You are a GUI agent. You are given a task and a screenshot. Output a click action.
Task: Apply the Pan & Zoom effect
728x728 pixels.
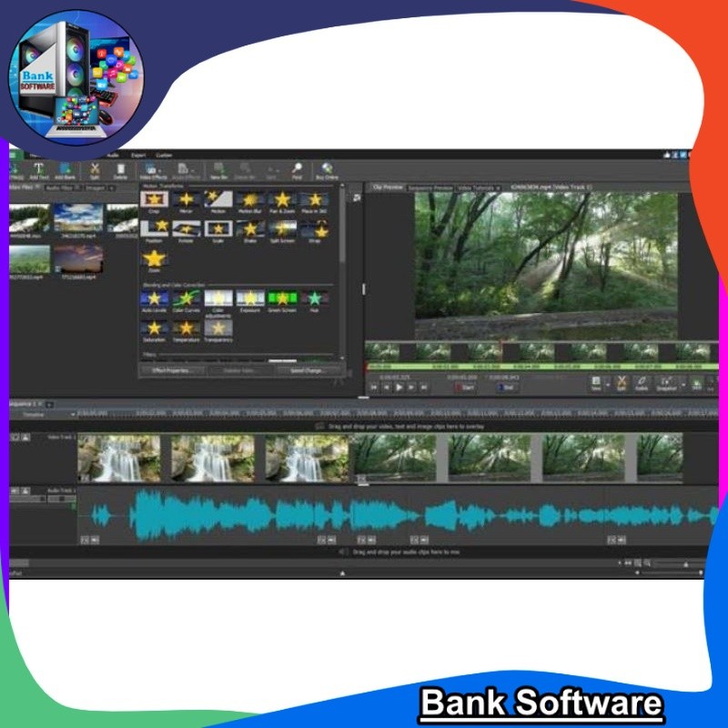coord(282,202)
